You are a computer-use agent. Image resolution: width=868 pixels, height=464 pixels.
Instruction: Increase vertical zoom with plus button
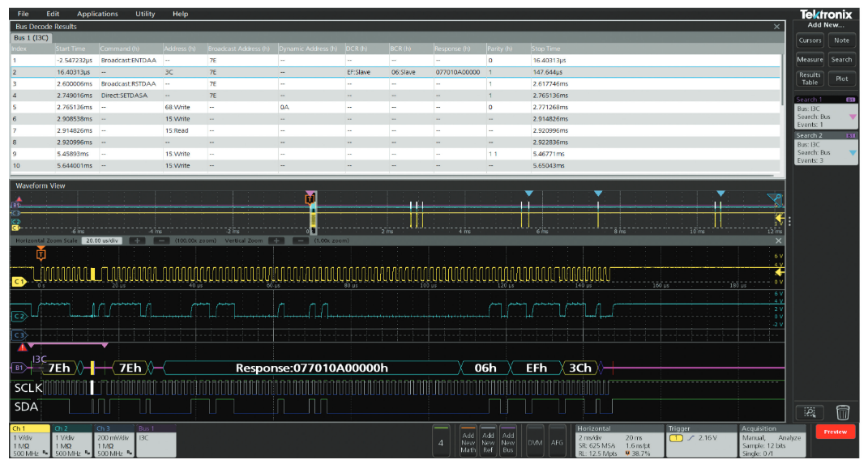tap(276, 241)
